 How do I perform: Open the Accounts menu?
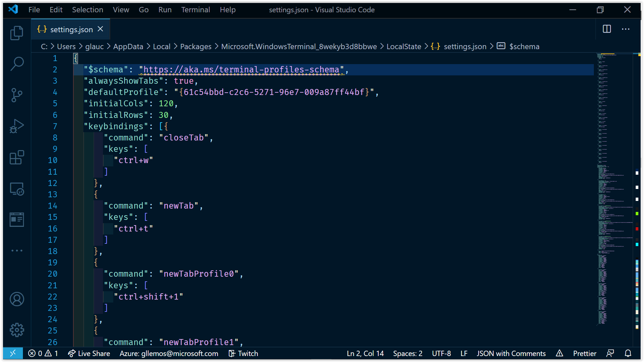click(17, 299)
